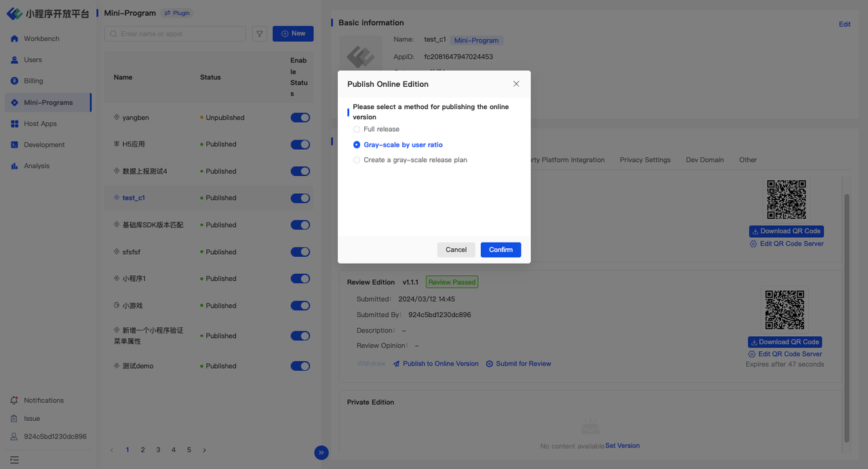Toggle enable status for 新增一个小程序验证菜单属性
Screen dimensions: 868x469
pos(300,336)
